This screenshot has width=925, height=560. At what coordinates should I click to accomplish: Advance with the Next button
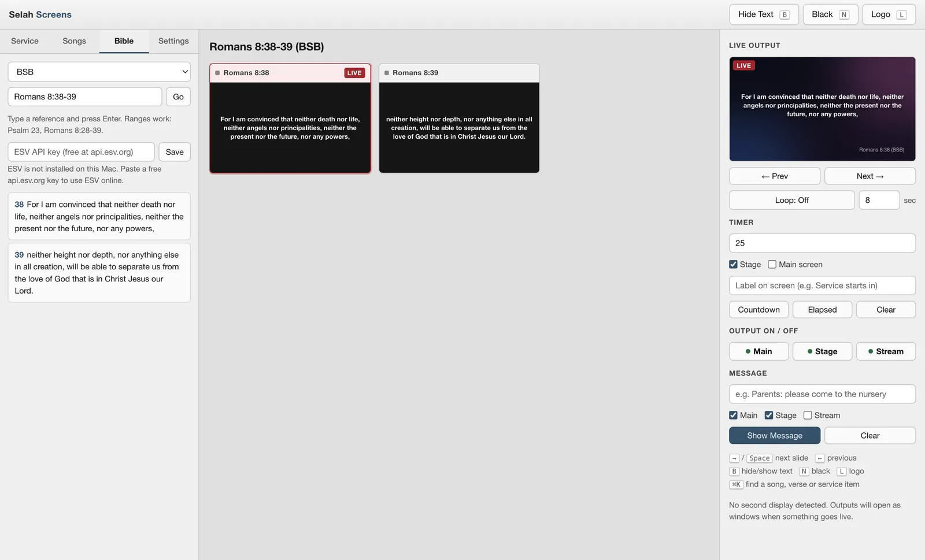pos(870,176)
